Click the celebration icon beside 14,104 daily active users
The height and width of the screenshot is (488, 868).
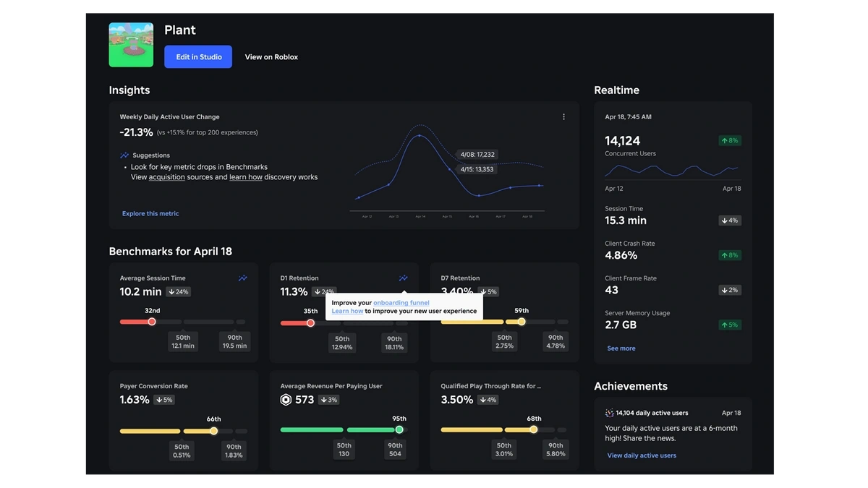(610, 414)
